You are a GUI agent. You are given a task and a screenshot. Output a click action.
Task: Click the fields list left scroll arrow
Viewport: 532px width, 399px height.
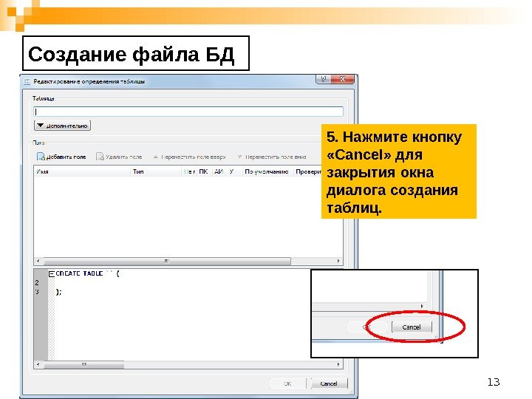pos(38,261)
